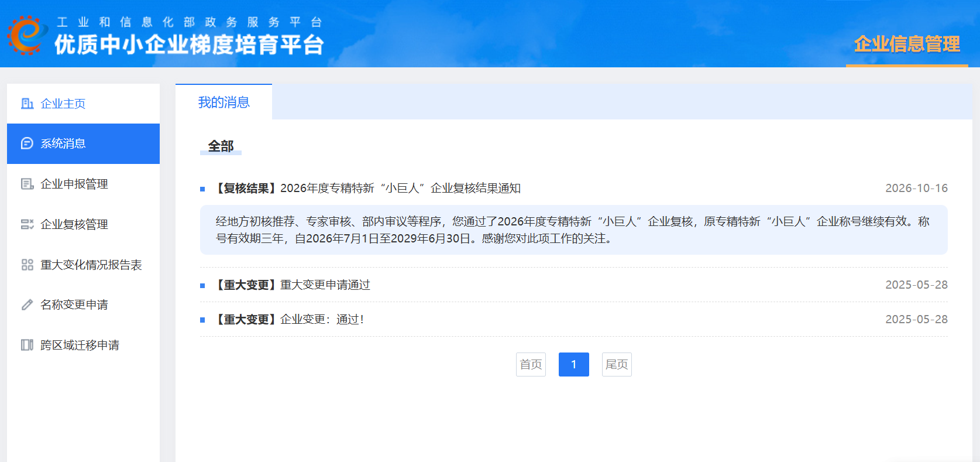Click the icon beside 跨区域迁移申请
980x462 pixels.
[x=27, y=345]
